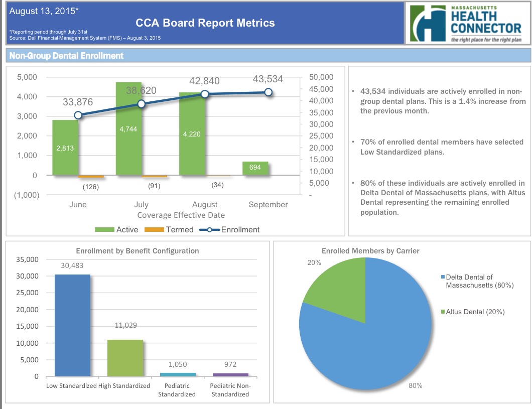
Task: Click the Non-Group Dental Enrollment section header
Action: point(67,56)
